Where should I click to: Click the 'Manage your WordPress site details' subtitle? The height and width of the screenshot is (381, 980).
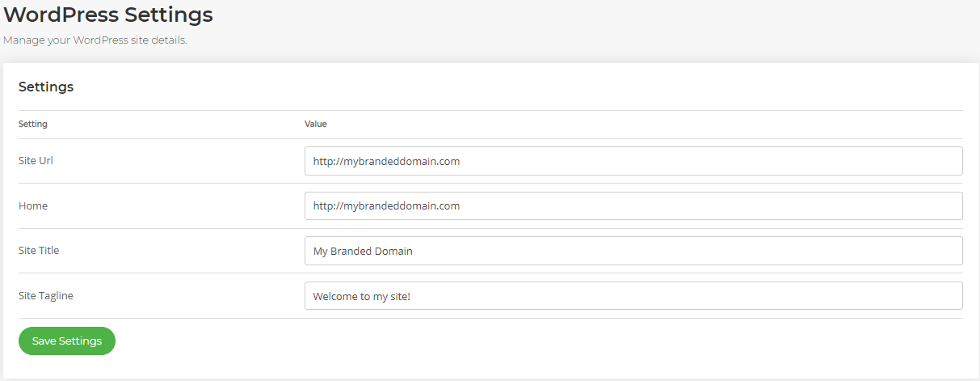coord(95,40)
